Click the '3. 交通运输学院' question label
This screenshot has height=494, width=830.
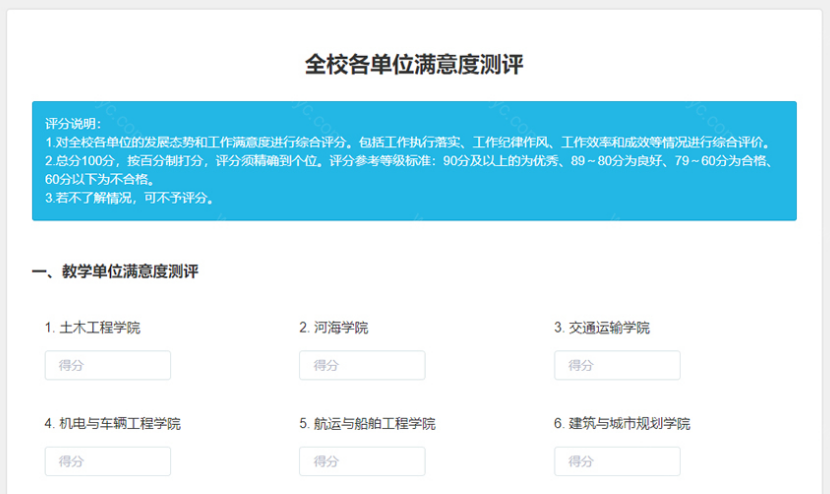(602, 327)
